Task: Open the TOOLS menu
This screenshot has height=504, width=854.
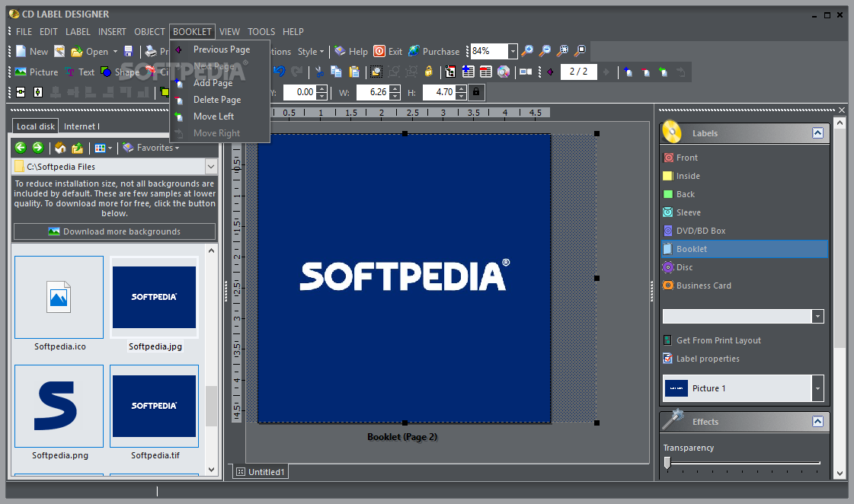Action: click(x=261, y=31)
